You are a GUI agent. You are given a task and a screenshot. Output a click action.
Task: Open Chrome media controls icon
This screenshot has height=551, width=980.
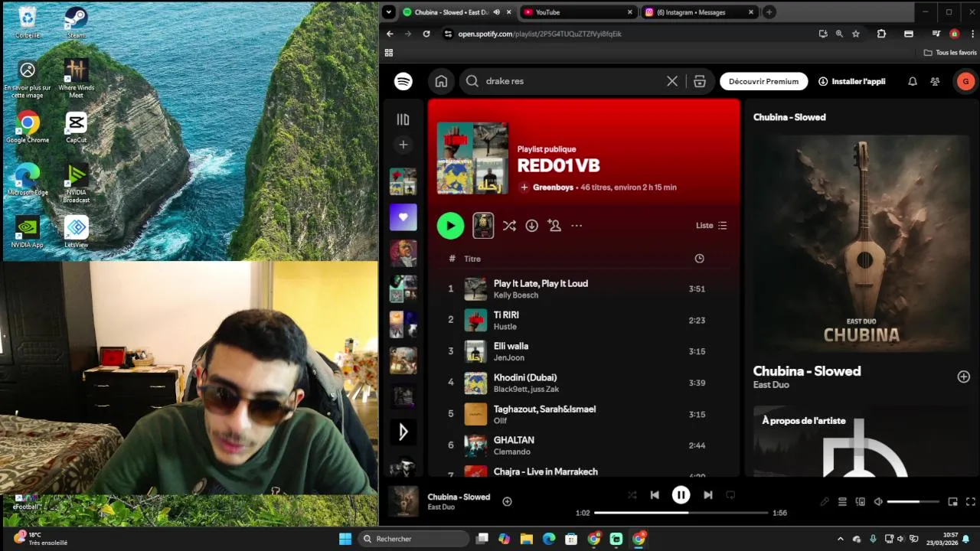(x=936, y=34)
